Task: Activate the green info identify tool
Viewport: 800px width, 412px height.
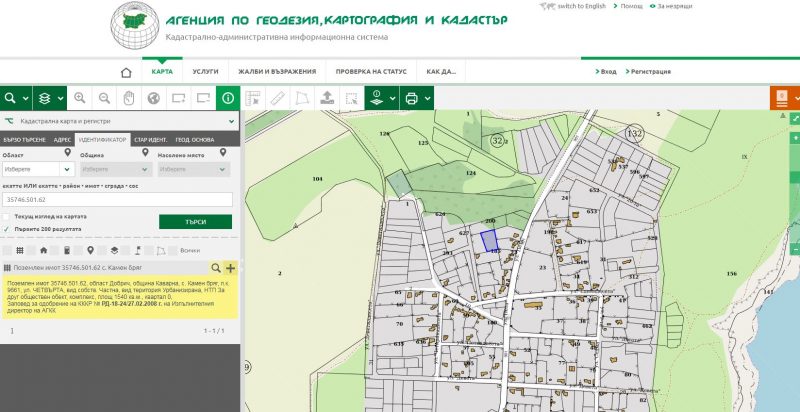Action: pos(228,98)
